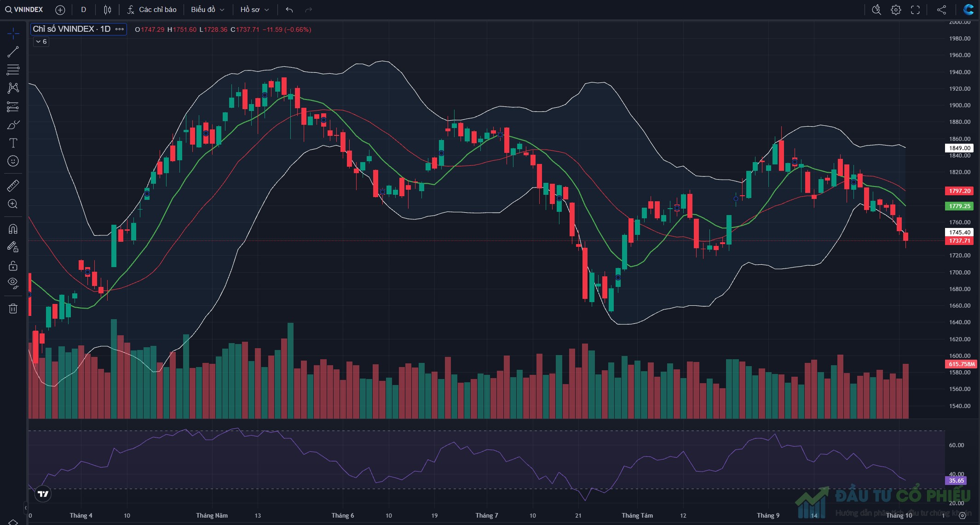The image size is (980, 525).
Task: Open quick search with magnifier-bolt icon
Action: (876, 10)
